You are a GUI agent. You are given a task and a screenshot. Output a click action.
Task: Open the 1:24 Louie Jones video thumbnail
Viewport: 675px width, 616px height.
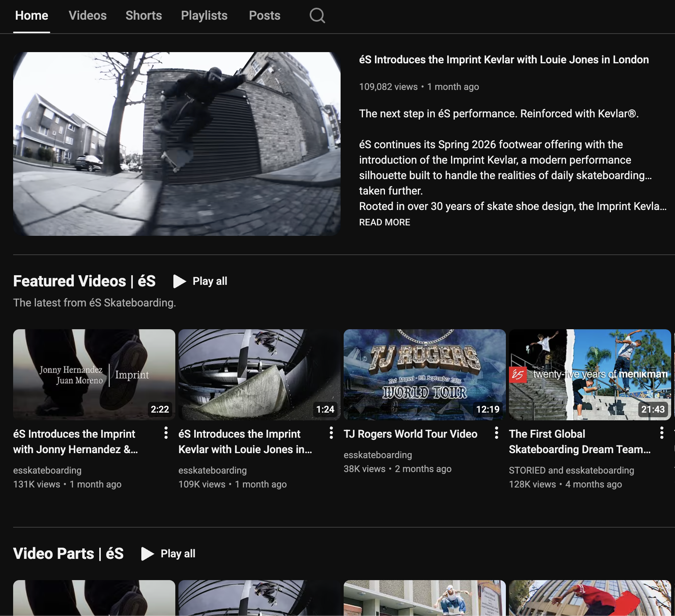coord(259,375)
